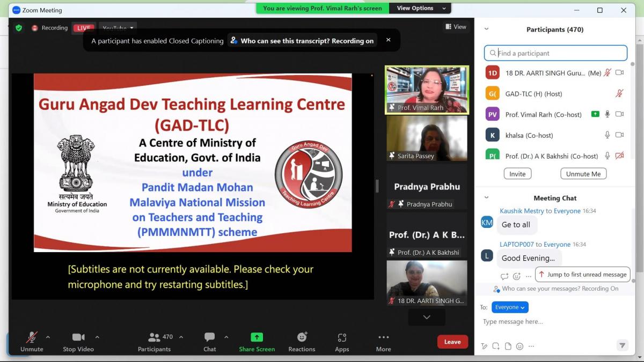Click the LIVE on YouTube indicator
644x362 pixels.
pyautogui.click(x=105, y=28)
